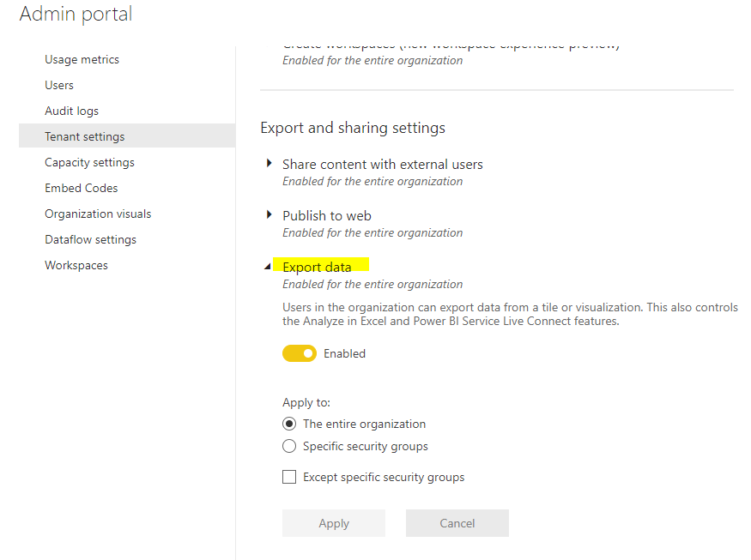Expand Share content with external users arrow
The width and height of the screenshot is (751, 560).
270,163
